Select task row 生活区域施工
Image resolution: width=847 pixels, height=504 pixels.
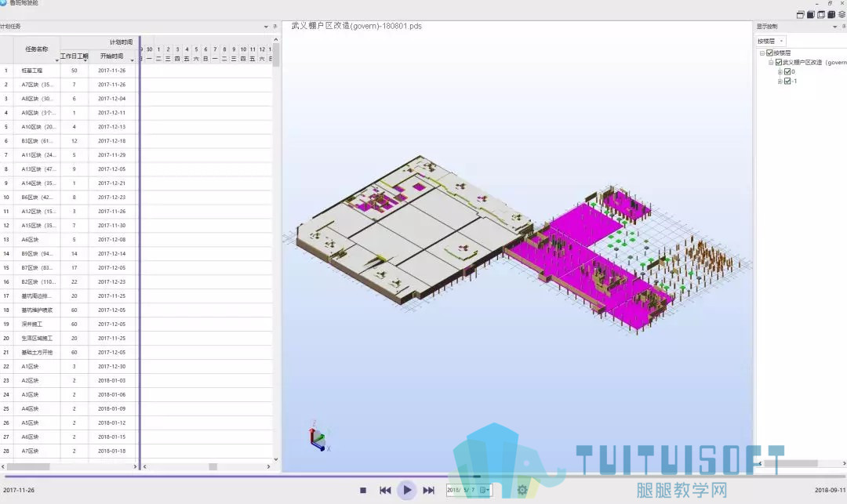[x=69, y=339]
